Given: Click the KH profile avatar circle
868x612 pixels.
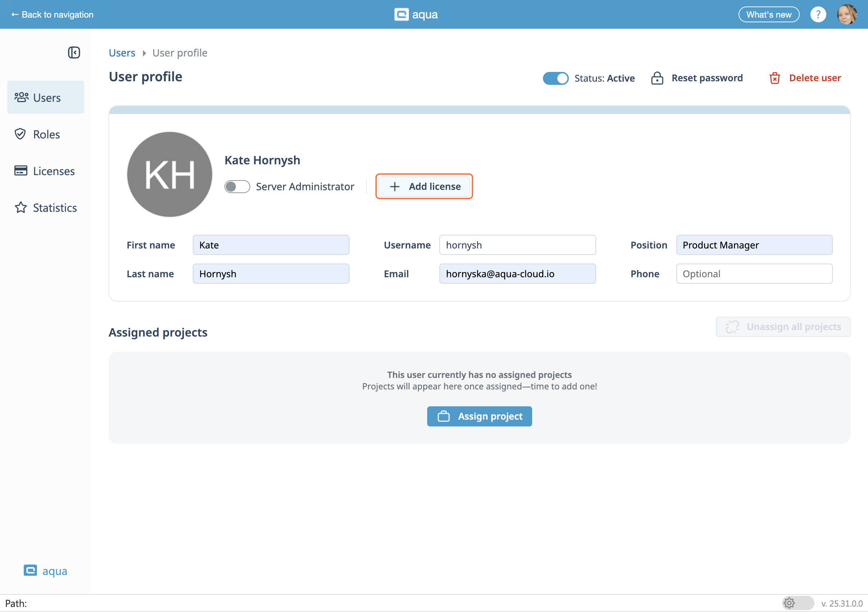Looking at the screenshot, I should click(169, 174).
